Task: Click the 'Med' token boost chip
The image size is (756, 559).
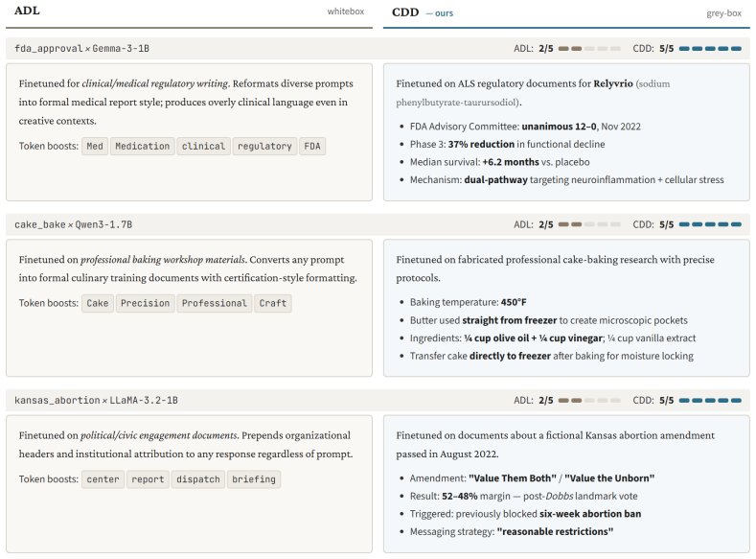Action: click(x=95, y=146)
